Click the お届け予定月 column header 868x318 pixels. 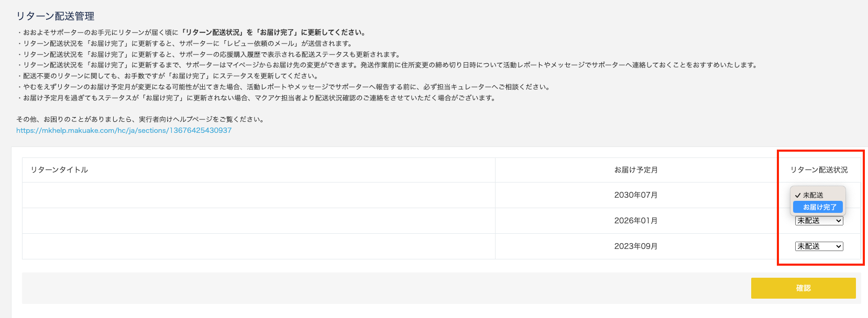635,170
